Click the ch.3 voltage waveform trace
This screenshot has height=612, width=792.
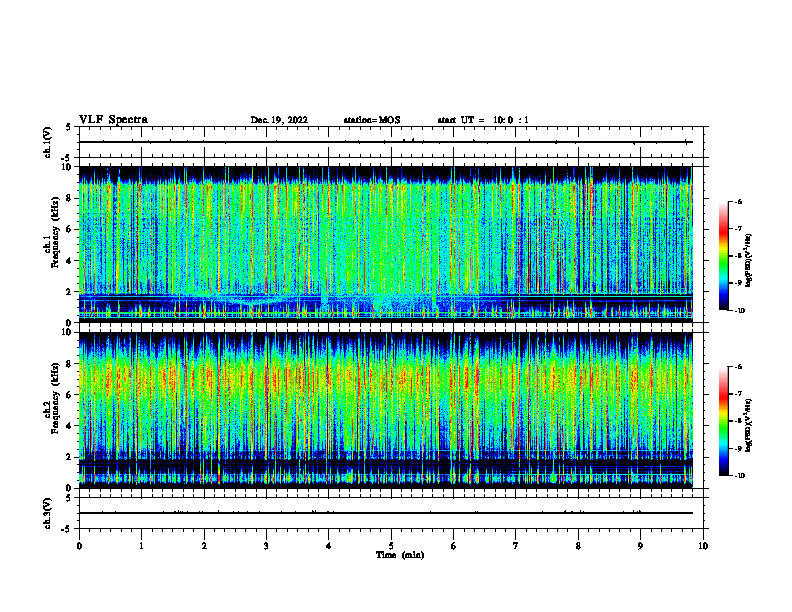(386, 513)
